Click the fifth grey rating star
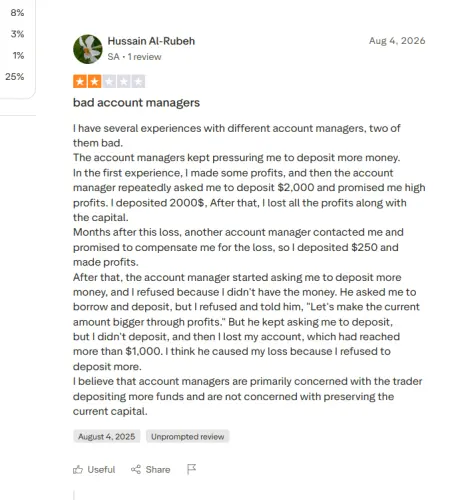The height and width of the screenshot is (500, 450). (x=138, y=81)
